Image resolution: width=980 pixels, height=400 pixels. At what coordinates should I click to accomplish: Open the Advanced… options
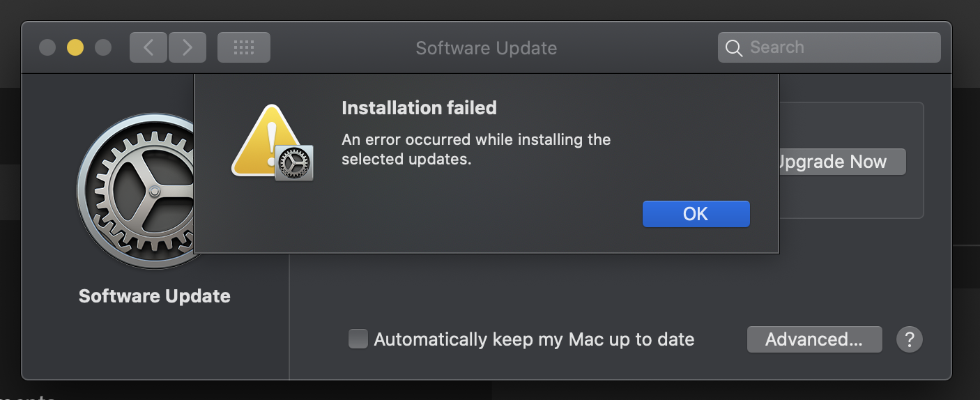click(x=814, y=339)
